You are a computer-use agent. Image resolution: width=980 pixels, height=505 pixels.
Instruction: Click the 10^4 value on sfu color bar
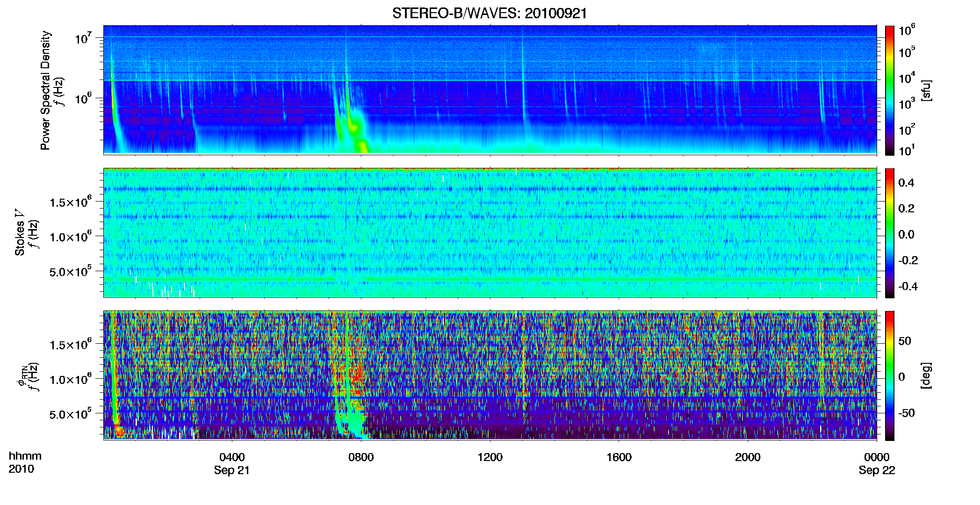click(907, 78)
